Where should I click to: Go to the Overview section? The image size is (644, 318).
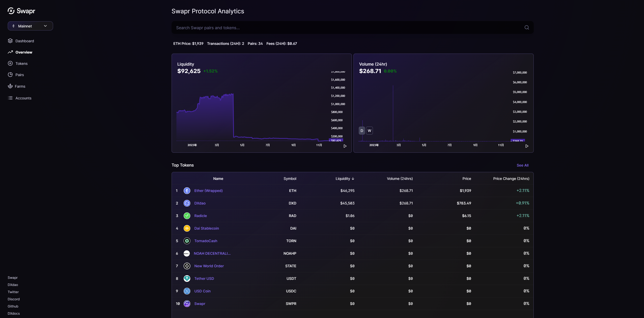[24, 52]
